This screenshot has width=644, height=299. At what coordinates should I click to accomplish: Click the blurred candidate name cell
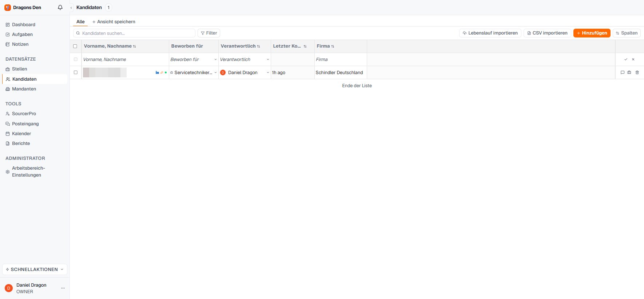(x=105, y=72)
